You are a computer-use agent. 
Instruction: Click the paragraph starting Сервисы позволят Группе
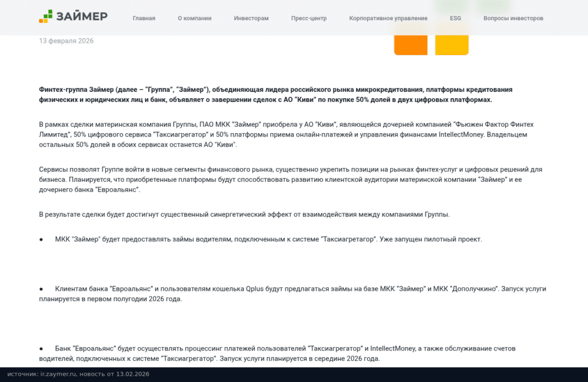pos(291,180)
